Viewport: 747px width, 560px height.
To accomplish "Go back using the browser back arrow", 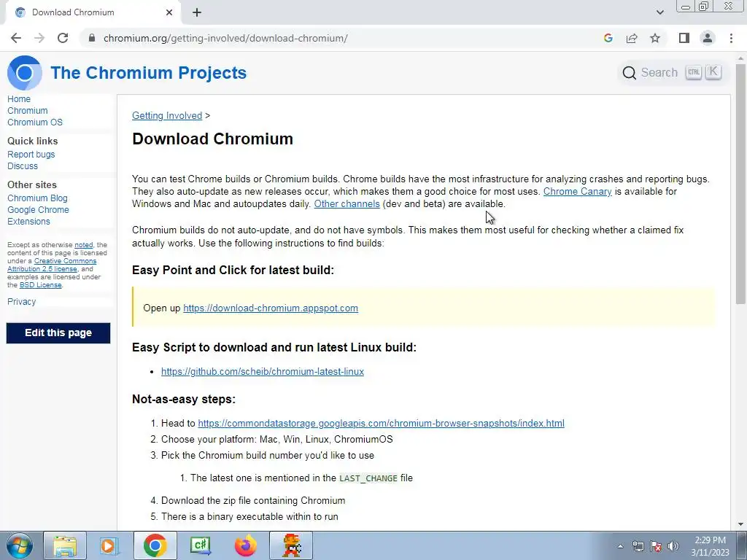I will 16,38.
